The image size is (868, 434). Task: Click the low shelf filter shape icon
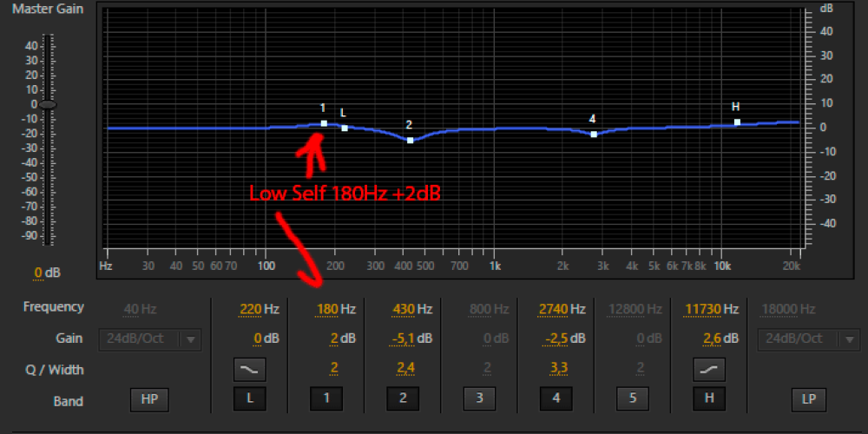[249, 369]
